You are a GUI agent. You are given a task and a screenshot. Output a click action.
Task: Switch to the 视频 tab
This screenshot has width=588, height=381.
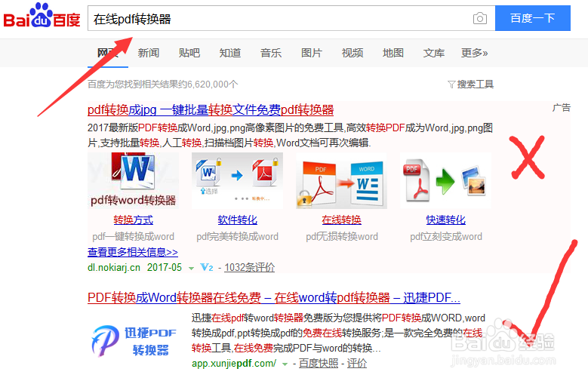352,53
